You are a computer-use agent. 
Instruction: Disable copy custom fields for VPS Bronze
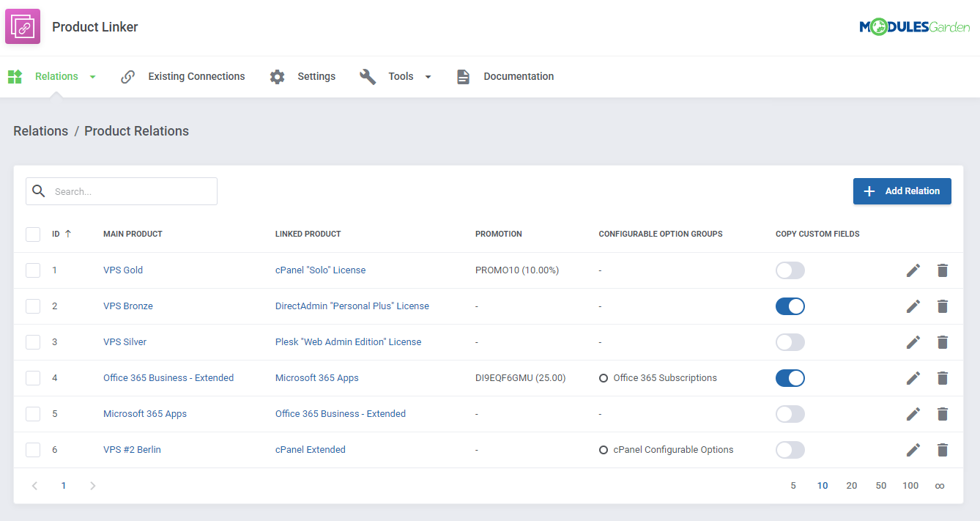(x=790, y=306)
